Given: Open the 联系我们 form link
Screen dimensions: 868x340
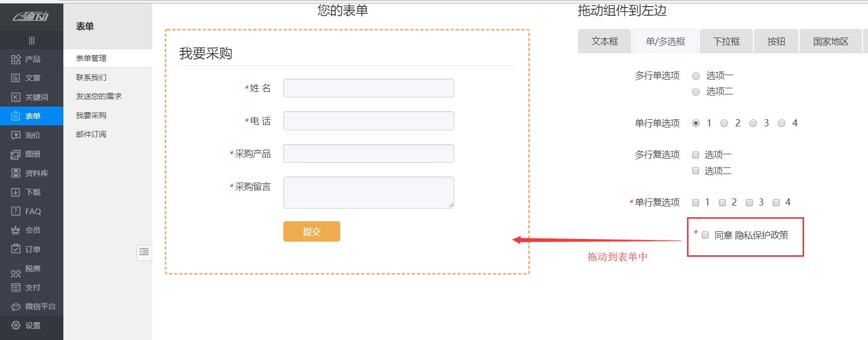Looking at the screenshot, I should point(91,77).
